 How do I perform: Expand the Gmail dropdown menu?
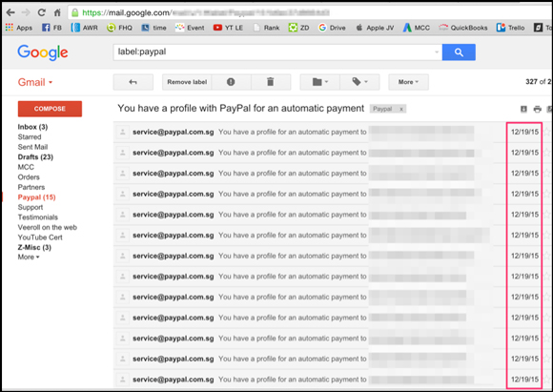(35, 82)
